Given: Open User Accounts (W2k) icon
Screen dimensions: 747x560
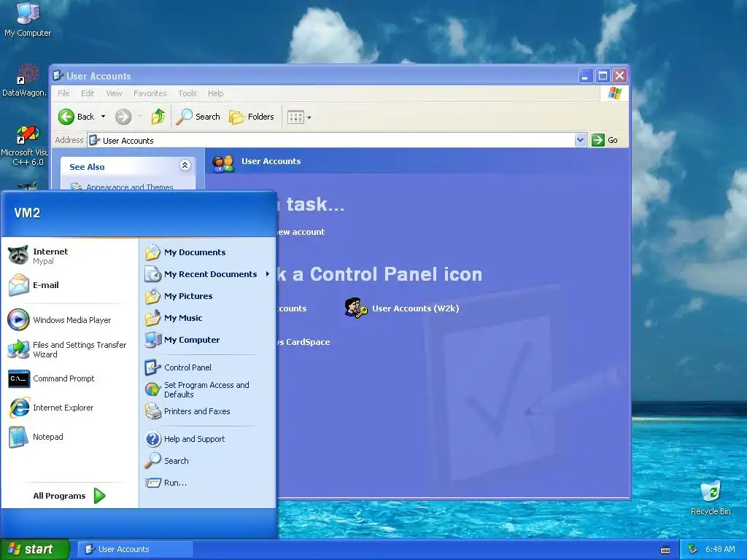Looking at the screenshot, I should click(x=402, y=308).
